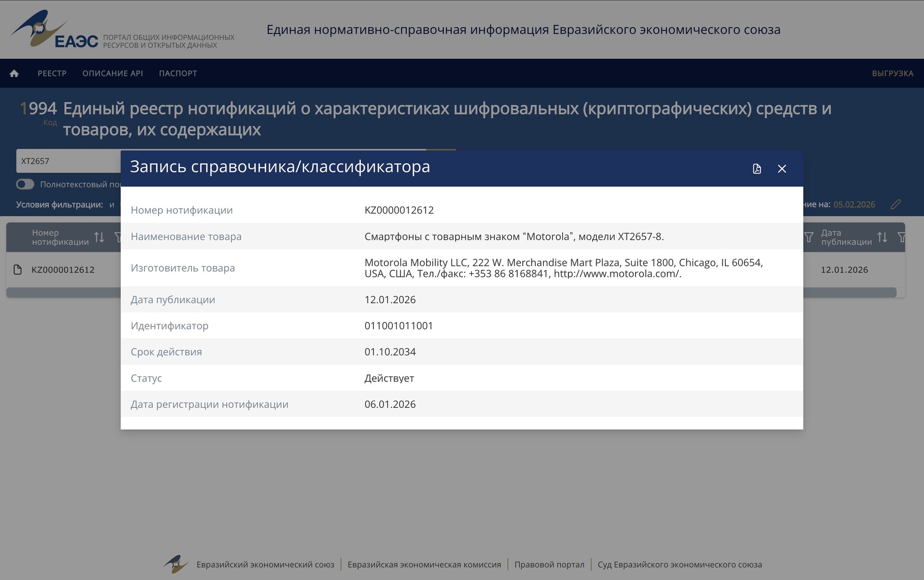Open Евразийский экономический союз footer link
This screenshot has width=924, height=580.
tap(265, 565)
